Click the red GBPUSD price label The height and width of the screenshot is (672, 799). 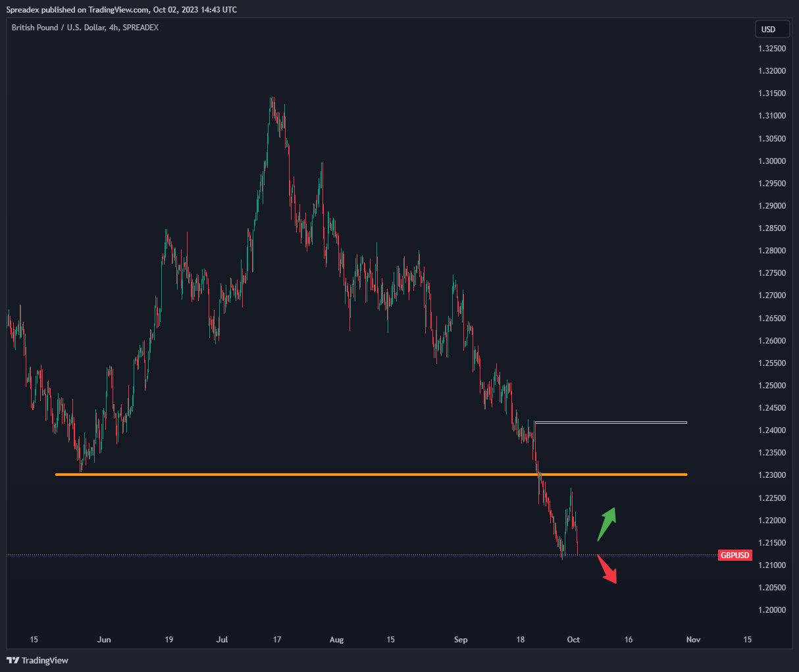tap(735, 556)
